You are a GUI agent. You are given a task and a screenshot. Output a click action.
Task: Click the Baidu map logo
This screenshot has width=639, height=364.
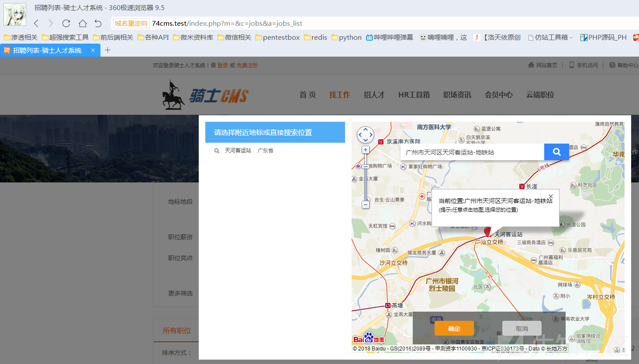point(369,338)
